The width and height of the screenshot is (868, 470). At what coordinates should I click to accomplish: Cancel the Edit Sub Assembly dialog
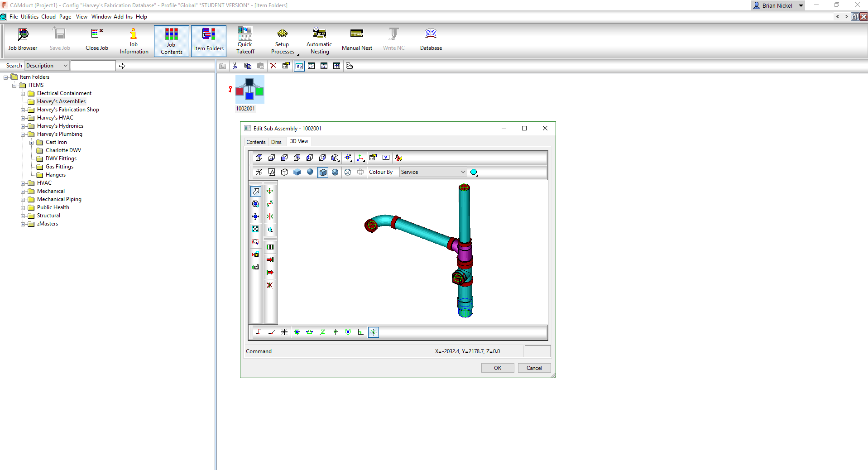click(x=534, y=368)
